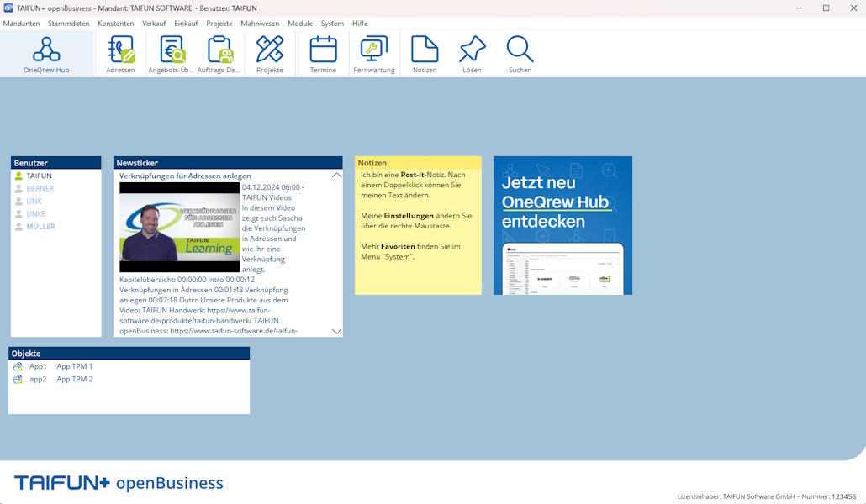This screenshot has width=866, height=504.
Task: Open the Verkauf menu
Action: pyautogui.click(x=154, y=24)
